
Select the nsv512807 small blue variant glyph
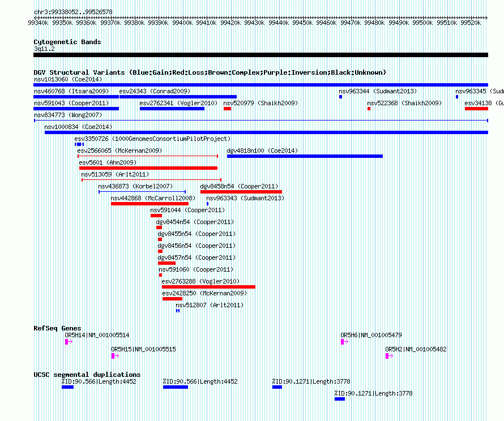pyautogui.click(x=178, y=311)
